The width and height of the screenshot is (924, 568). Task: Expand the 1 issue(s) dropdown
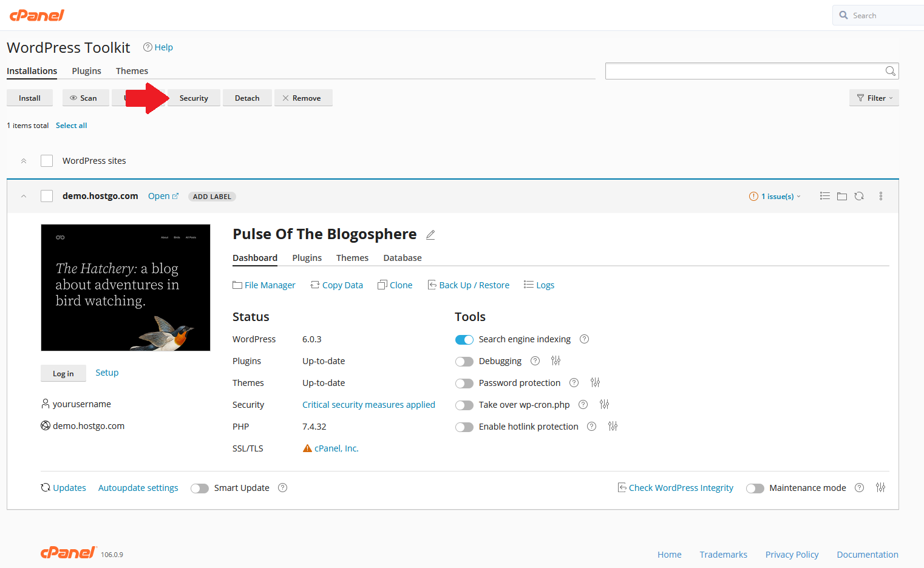click(775, 197)
